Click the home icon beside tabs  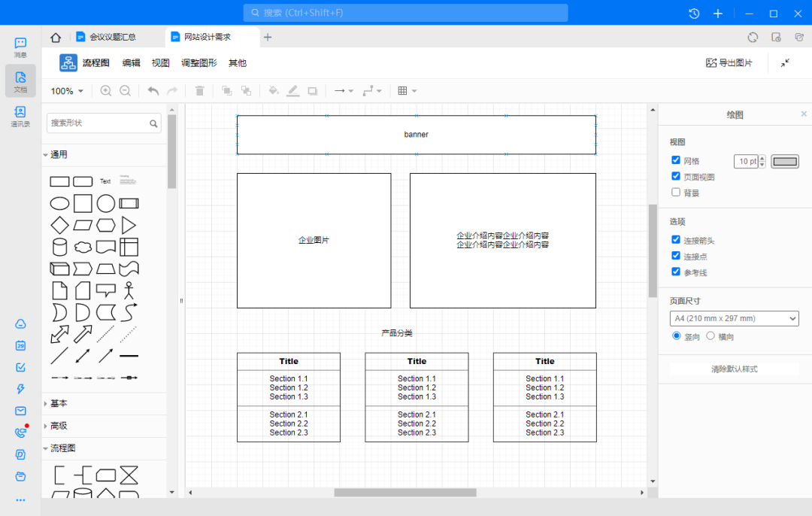pyautogui.click(x=56, y=38)
